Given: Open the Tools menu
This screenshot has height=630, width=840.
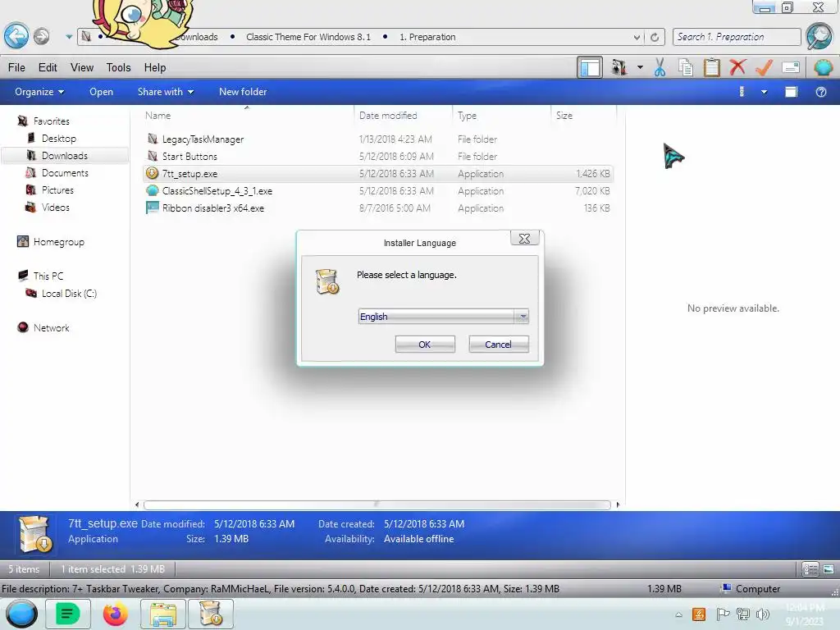Looking at the screenshot, I should (x=118, y=67).
